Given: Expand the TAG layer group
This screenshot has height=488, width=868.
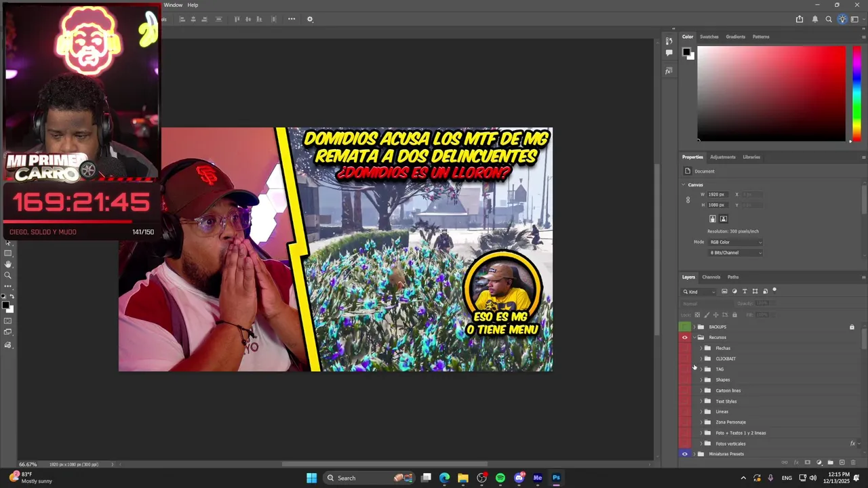Looking at the screenshot, I should [701, 369].
